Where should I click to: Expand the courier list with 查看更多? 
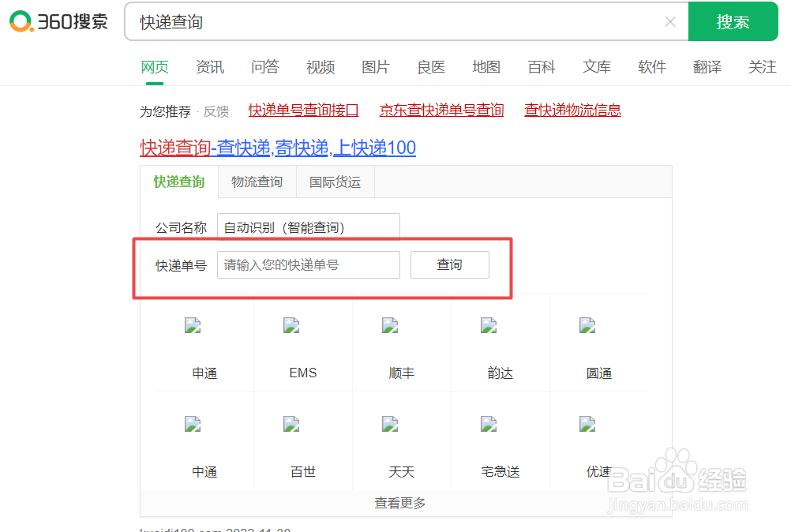point(400,503)
